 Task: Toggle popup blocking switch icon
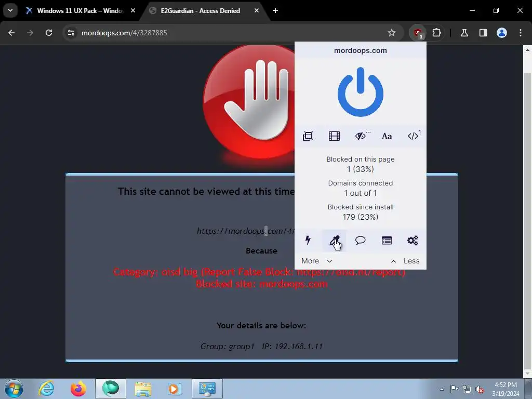pyautogui.click(x=308, y=136)
